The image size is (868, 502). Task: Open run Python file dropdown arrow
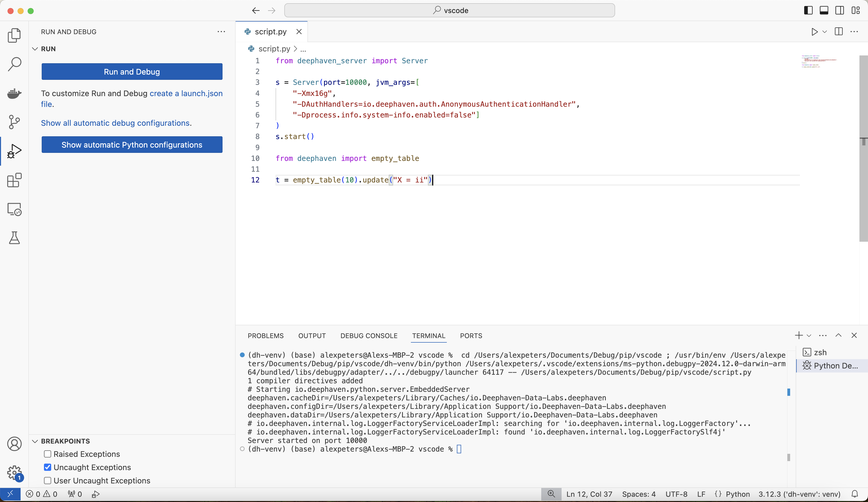click(x=825, y=32)
